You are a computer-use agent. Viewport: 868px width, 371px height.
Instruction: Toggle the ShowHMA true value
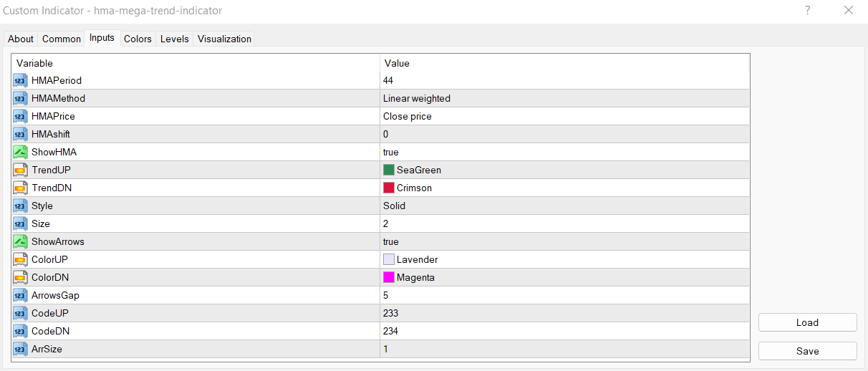[x=391, y=152]
